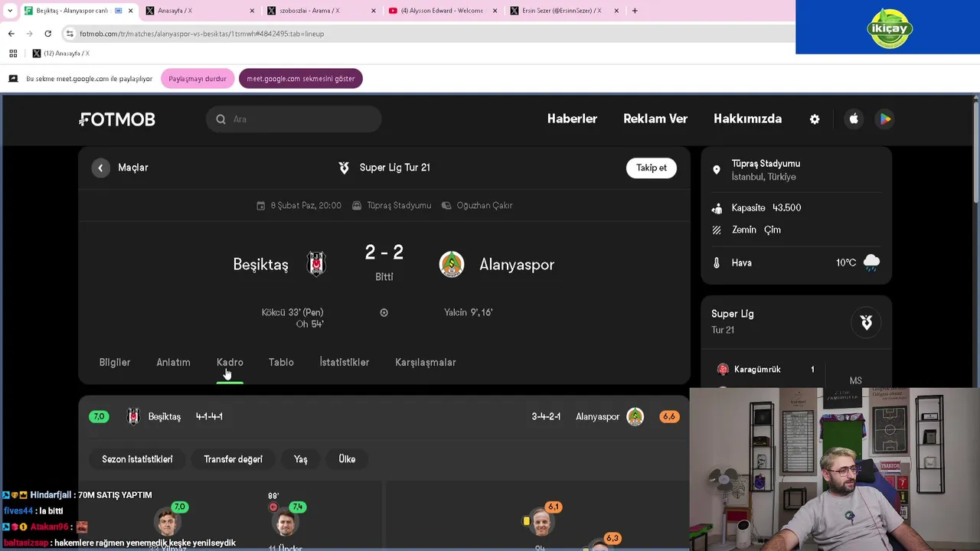Click meet.google.com sekmesini göster button
The image size is (980, 551).
point(300,79)
